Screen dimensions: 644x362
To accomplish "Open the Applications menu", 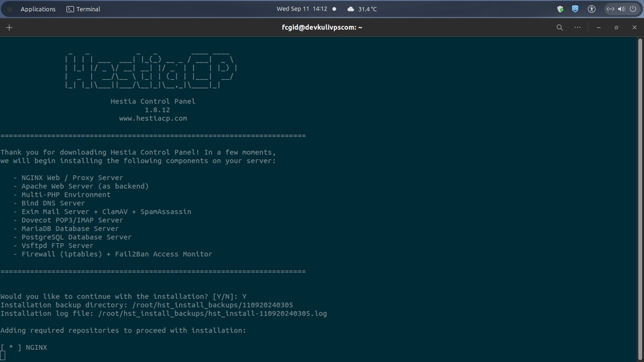I will pos(38,9).
